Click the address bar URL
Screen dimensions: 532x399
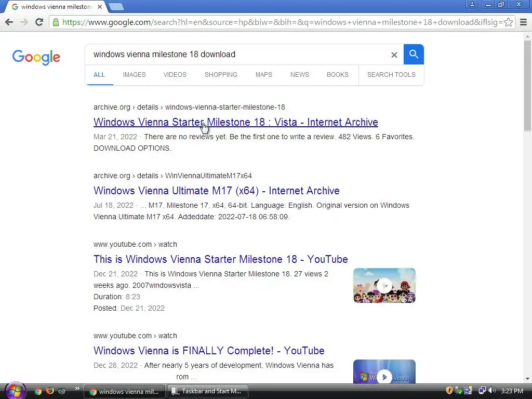pos(282,22)
